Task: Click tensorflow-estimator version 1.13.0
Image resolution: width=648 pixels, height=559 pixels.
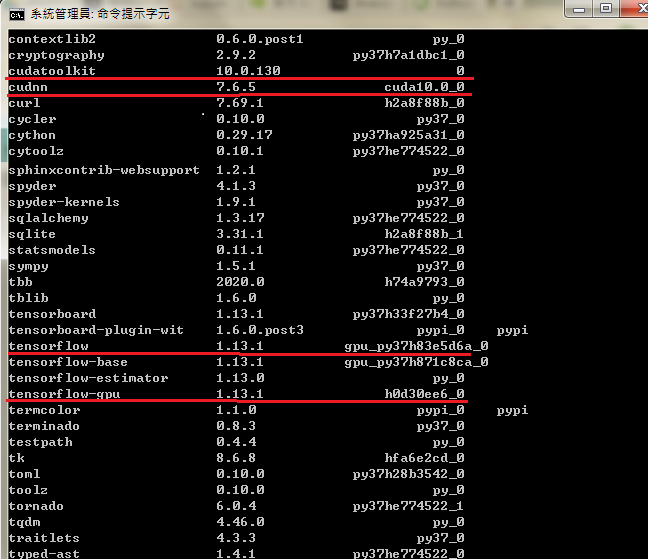Action: [x=240, y=378]
